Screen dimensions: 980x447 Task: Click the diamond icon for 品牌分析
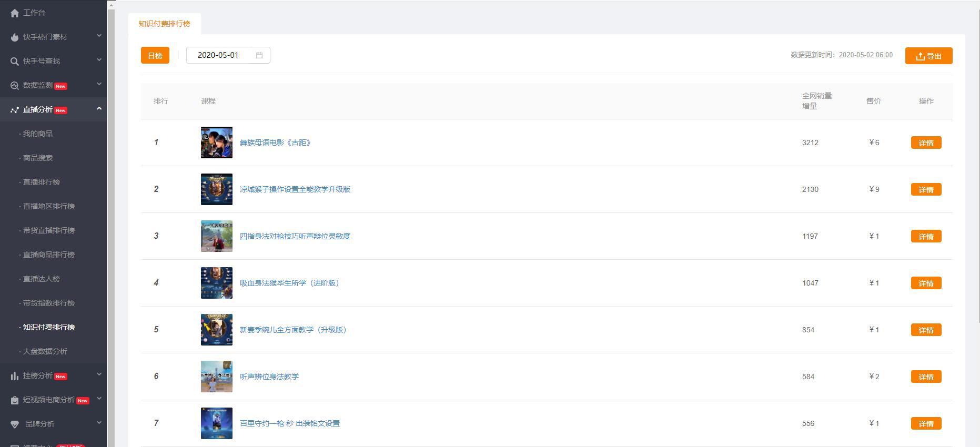click(14, 424)
